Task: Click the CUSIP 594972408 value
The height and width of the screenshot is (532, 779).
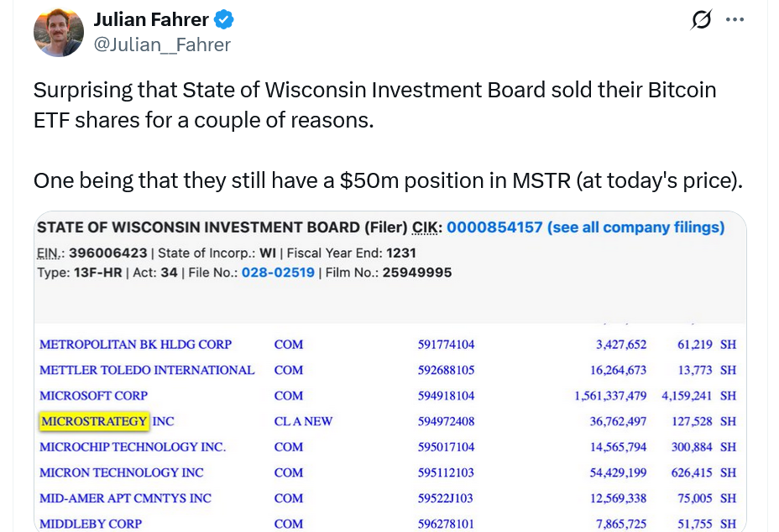Action: 446,421
